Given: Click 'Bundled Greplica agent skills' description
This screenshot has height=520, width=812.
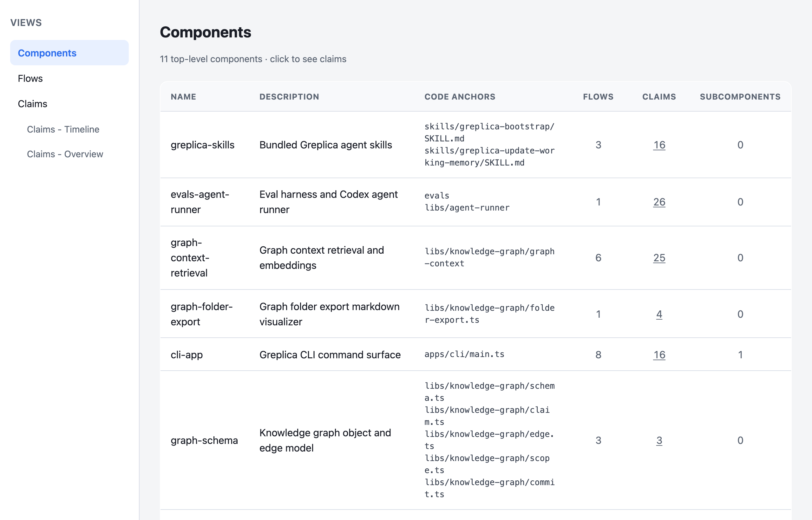Looking at the screenshot, I should pos(326,145).
